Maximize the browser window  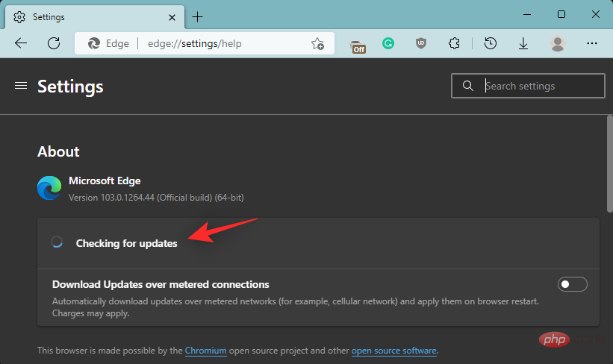(561, 14)
